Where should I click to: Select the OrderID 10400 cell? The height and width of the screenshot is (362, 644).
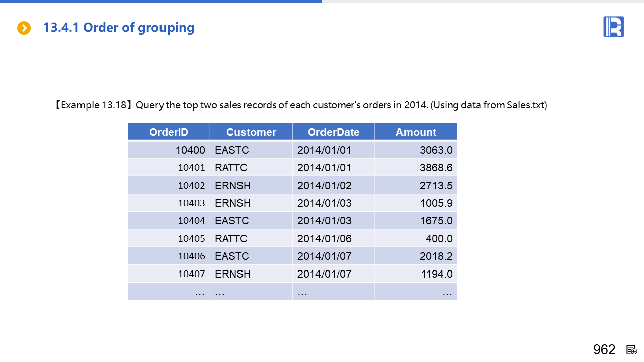pos(190,150)
